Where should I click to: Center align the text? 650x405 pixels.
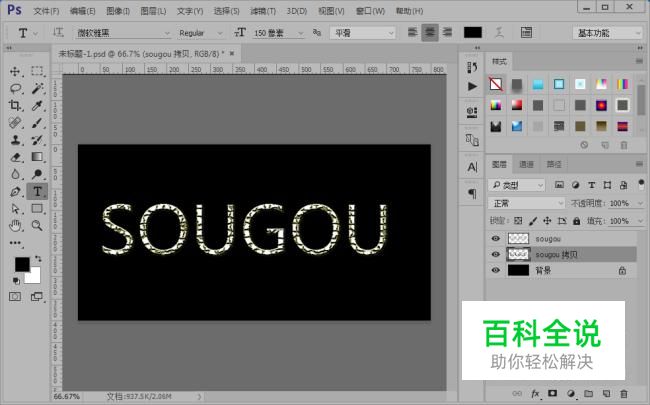[430, 32]
